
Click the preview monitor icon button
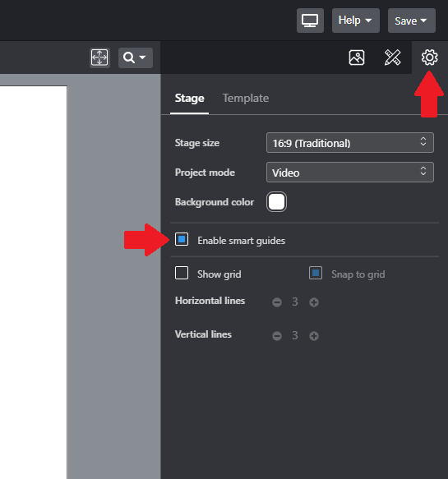(x=310, y=21)
